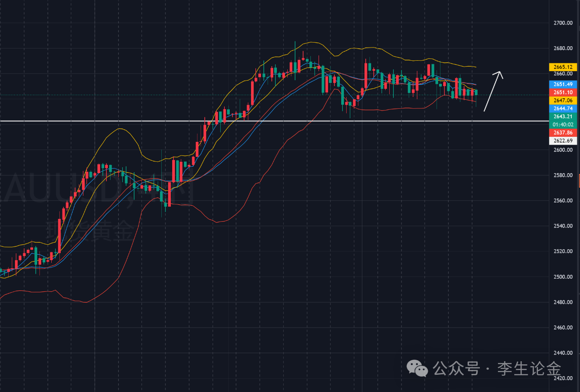Screen dimensions: 580x392
Task: Click the orange marker at right edge
Action: coord(579,181)
